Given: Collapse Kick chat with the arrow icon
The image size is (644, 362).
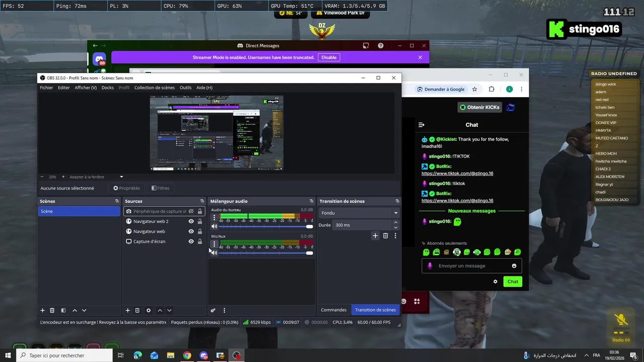Looking at the screenshot, I should pos(422,125).
